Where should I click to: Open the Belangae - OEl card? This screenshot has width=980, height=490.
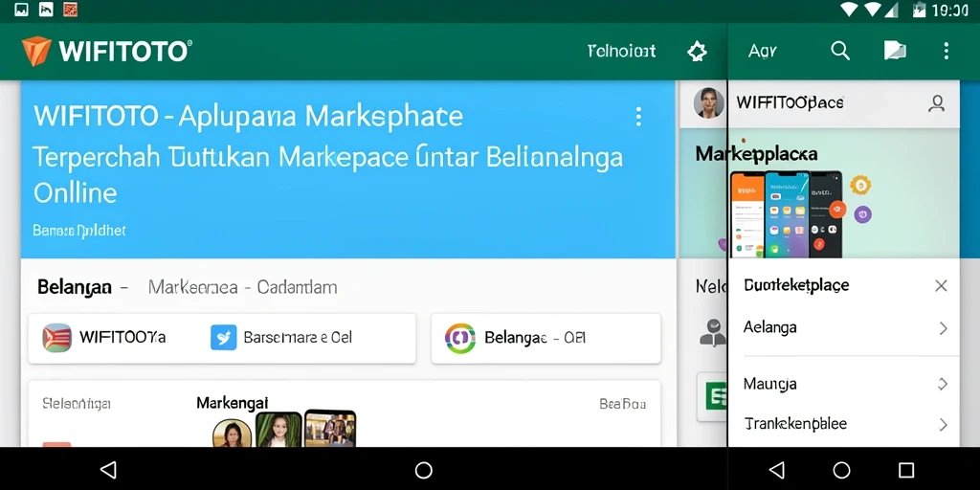click(x=546, y=338)
